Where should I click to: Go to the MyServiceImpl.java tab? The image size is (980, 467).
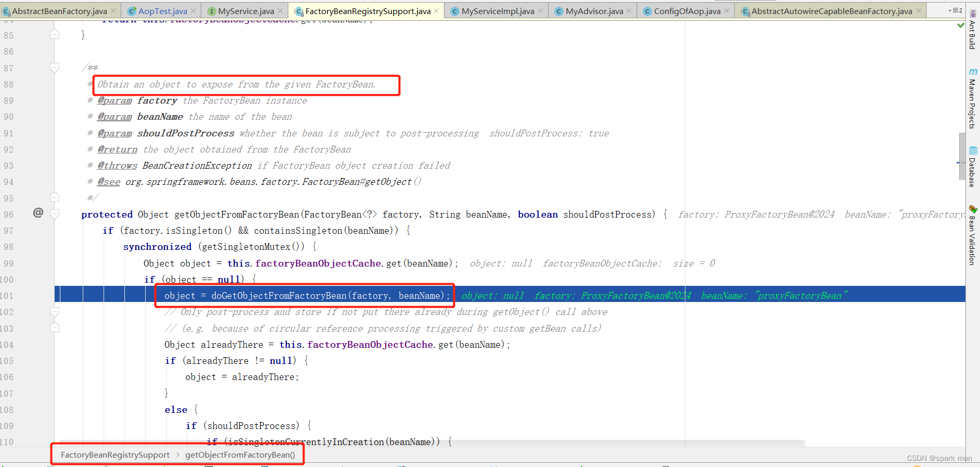(x=498, y=11)
